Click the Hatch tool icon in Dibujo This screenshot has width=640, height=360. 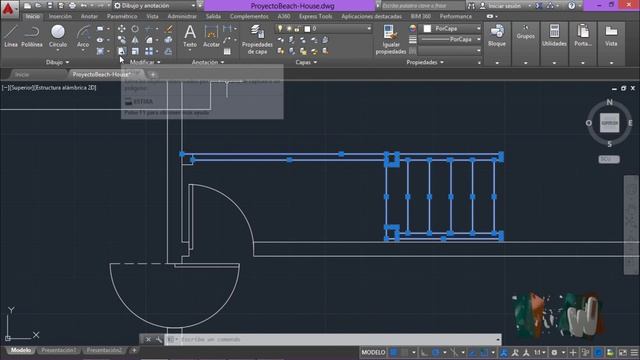[100, 51]
